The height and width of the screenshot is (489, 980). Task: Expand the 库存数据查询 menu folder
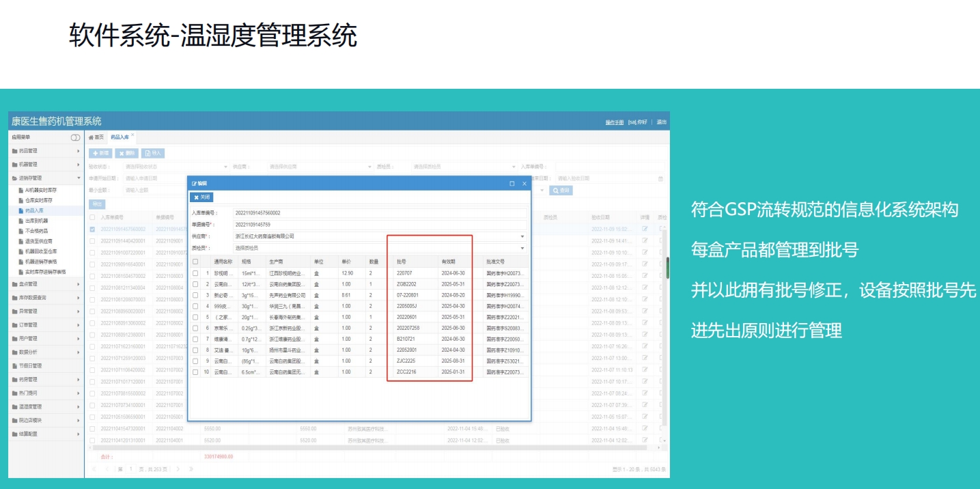[x=46, y=298]
